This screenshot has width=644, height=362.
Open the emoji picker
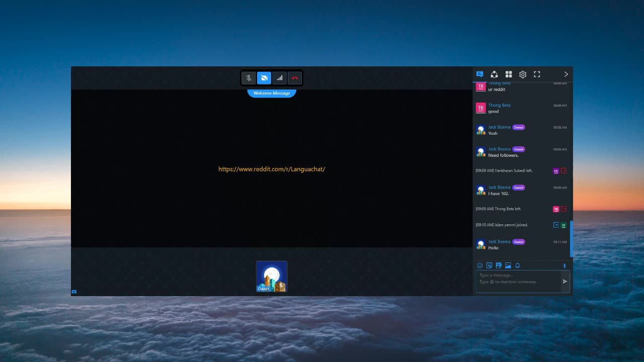click(480, 265)
